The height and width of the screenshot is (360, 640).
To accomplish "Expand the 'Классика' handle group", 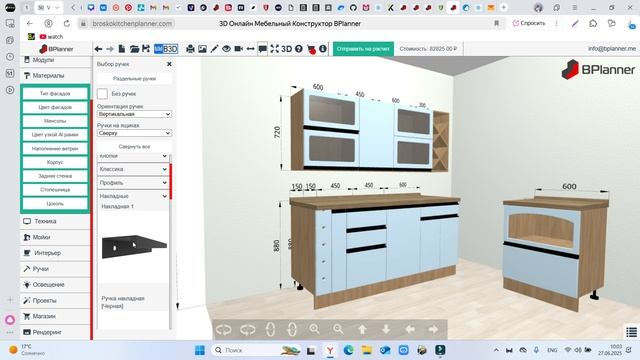I will pos(133,169).
